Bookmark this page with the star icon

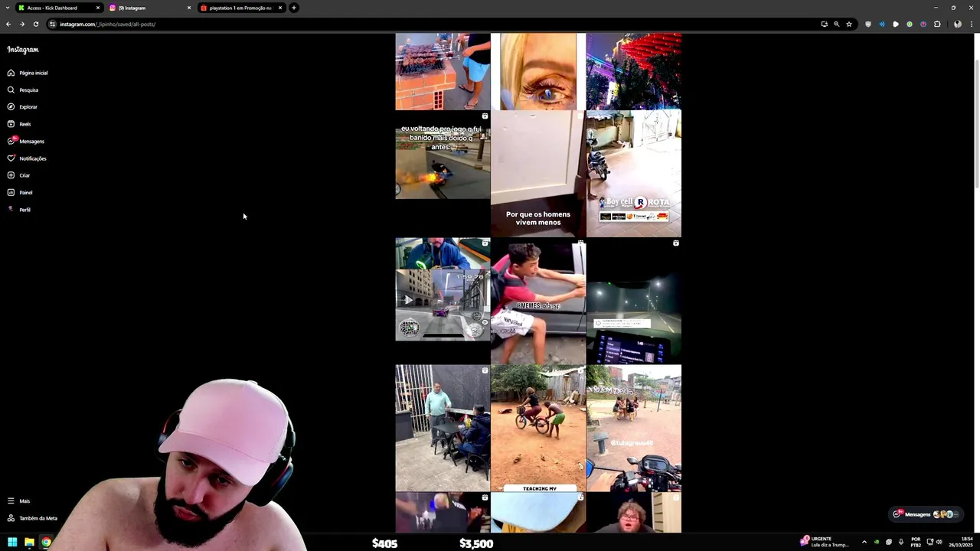[849, 24]
